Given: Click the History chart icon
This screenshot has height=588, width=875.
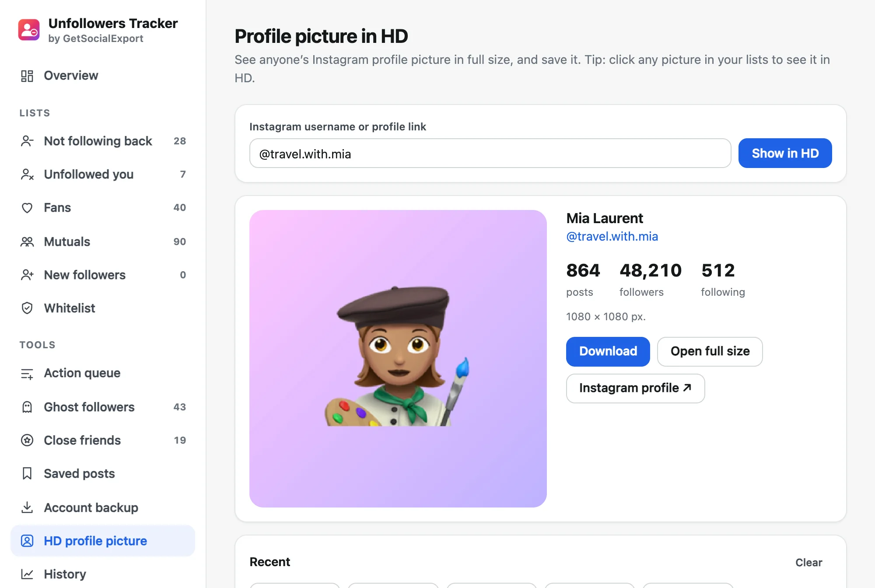Looking at the screenshot, I should point(27,574).
